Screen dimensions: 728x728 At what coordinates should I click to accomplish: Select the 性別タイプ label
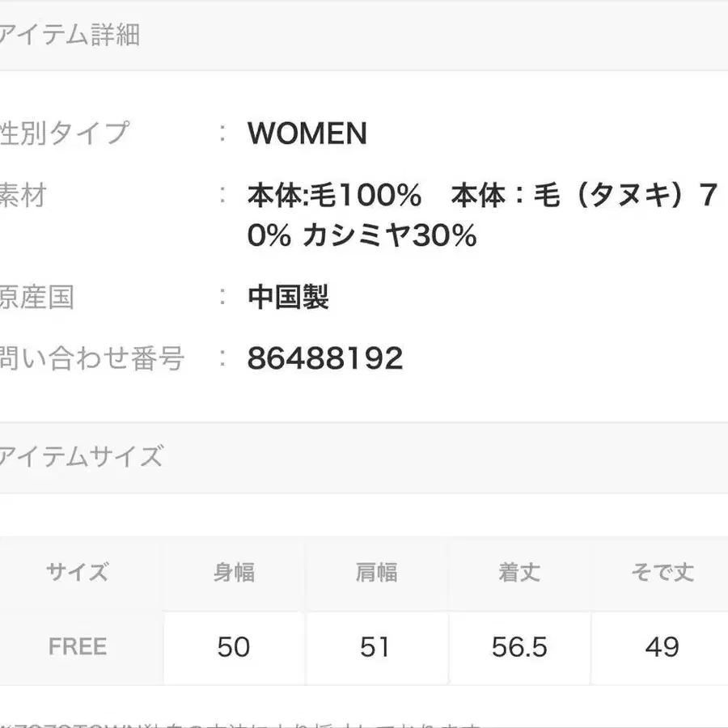point(65,133)
